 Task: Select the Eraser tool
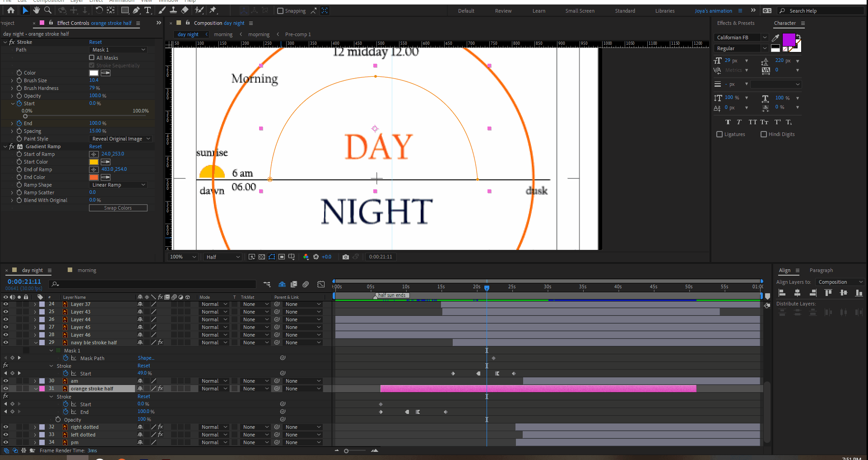[x=185, y=10]
